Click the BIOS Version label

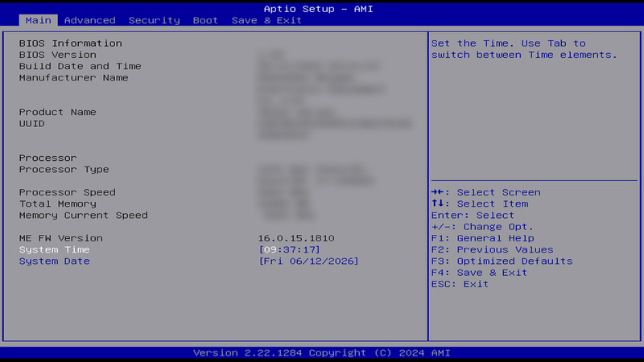(x=57, y=55)
